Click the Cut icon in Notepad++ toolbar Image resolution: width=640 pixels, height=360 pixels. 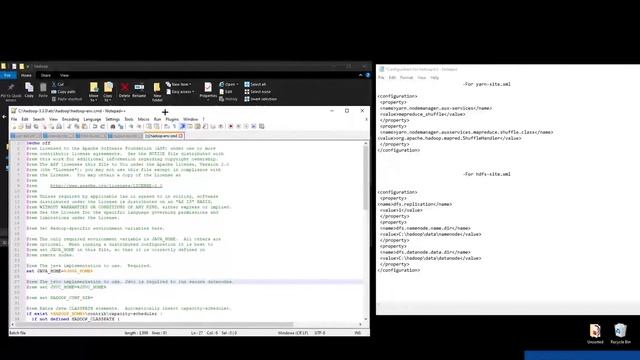coord(69,127)
